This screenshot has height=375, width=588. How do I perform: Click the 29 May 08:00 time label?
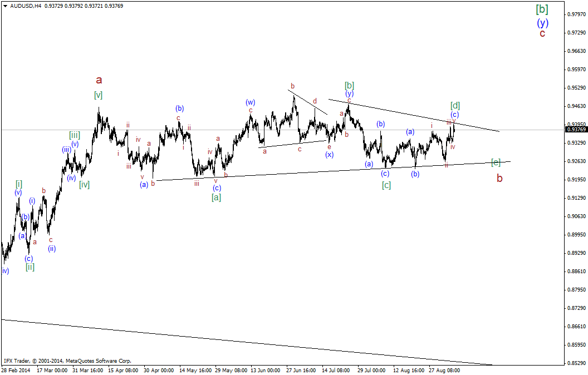click(231, 371)
